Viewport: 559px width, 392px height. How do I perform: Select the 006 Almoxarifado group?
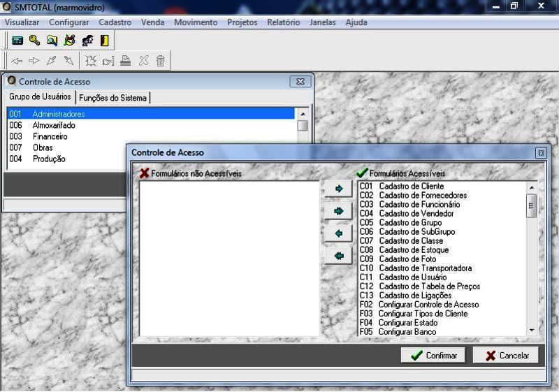[151, 125]
